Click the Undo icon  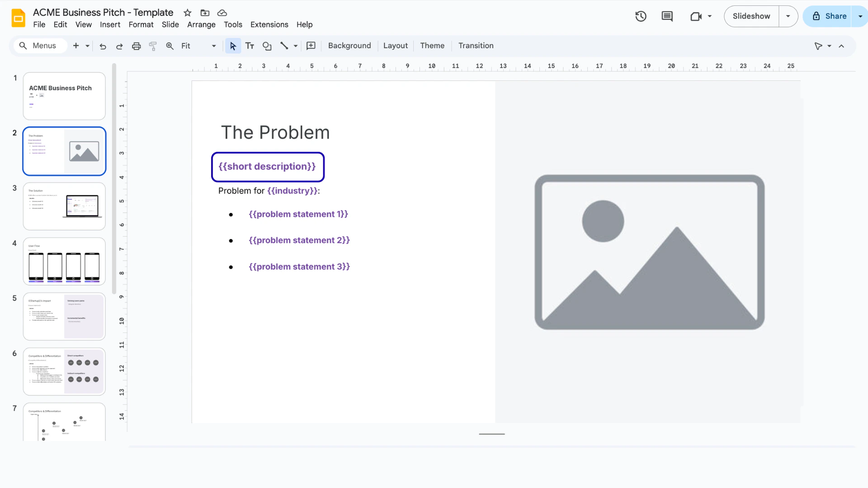[x=103, y=46]
